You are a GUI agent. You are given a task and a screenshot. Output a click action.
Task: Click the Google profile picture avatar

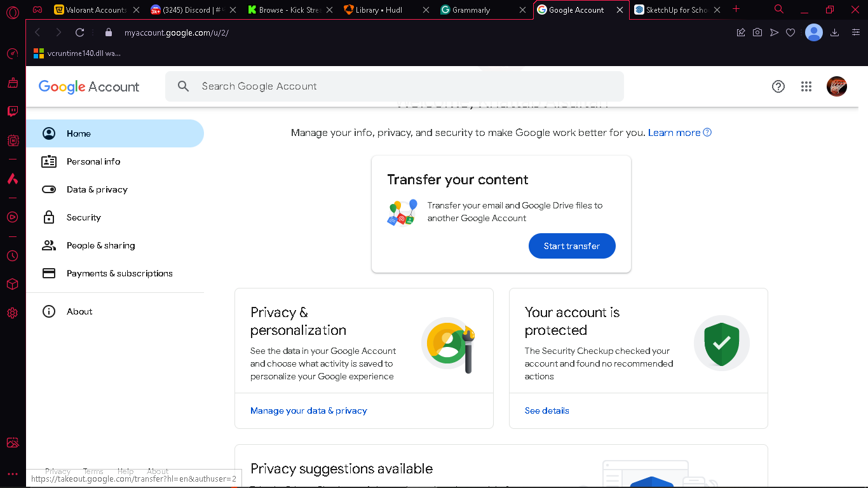coord(837,86)
